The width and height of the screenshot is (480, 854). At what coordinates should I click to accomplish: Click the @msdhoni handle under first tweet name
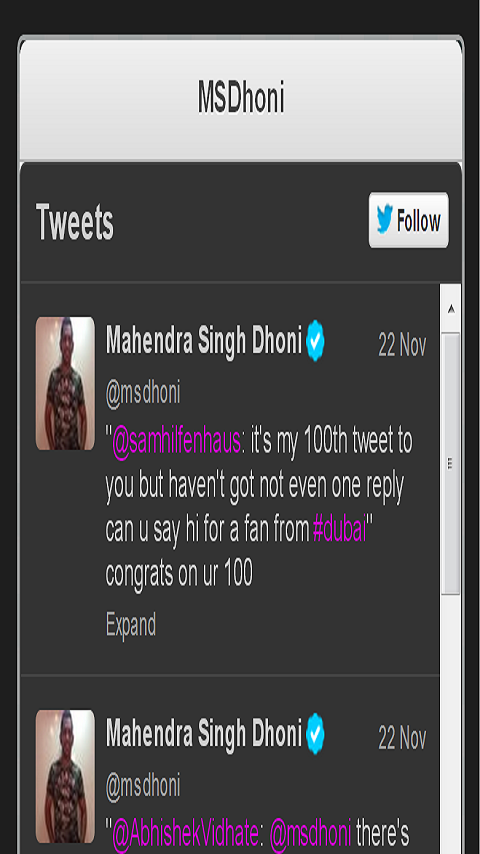click(143, 393)
